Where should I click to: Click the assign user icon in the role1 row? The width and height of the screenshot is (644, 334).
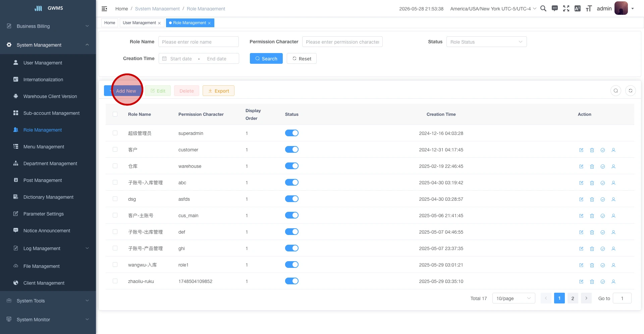click(613, 265)
